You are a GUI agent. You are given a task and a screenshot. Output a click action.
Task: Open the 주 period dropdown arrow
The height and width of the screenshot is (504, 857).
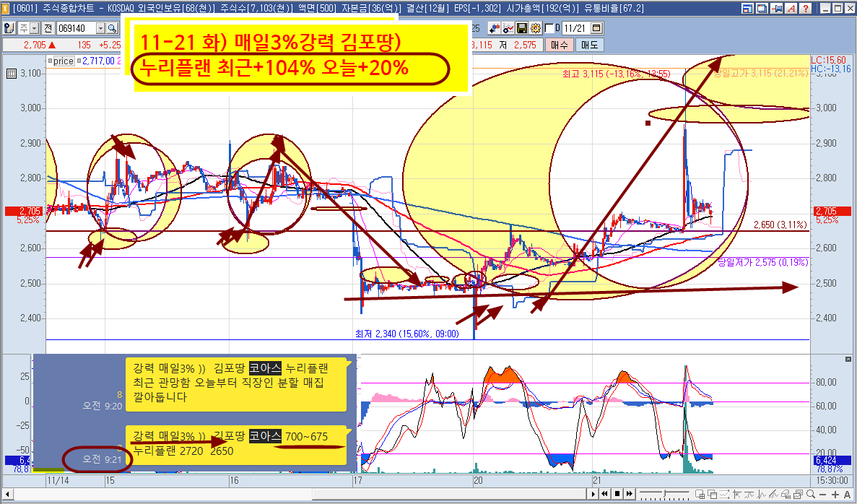[34, 28]
